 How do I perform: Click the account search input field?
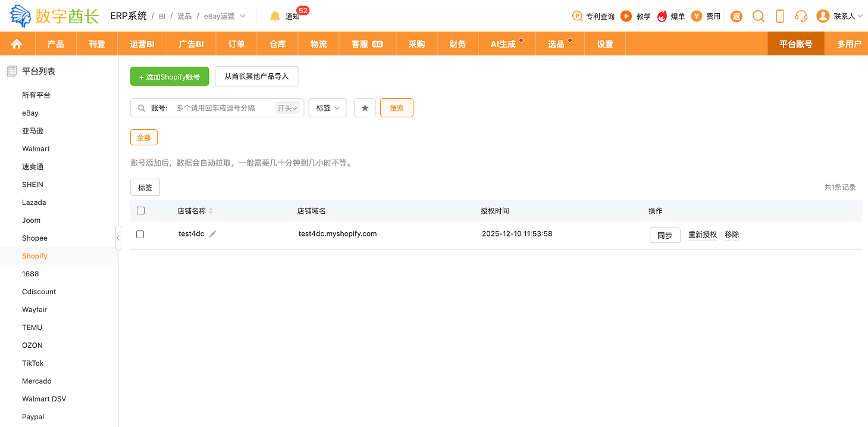click(223, 108)
